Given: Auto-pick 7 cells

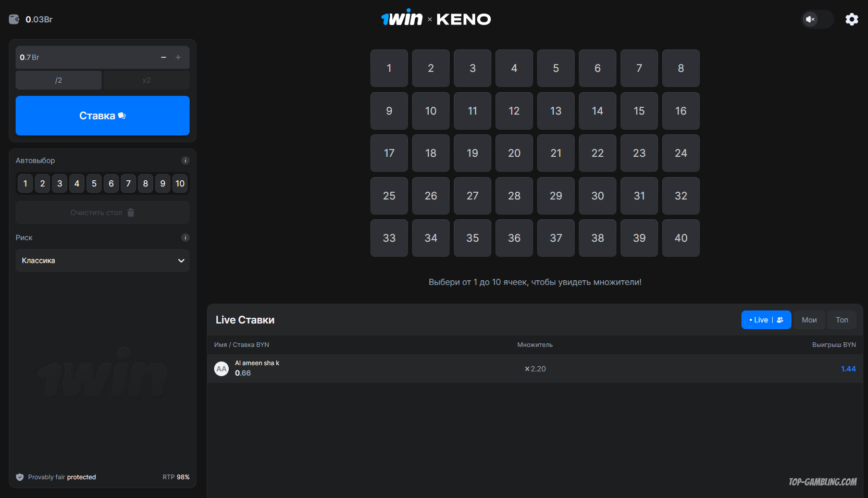Looking at the screenshot, I should (x=128, y=183).
